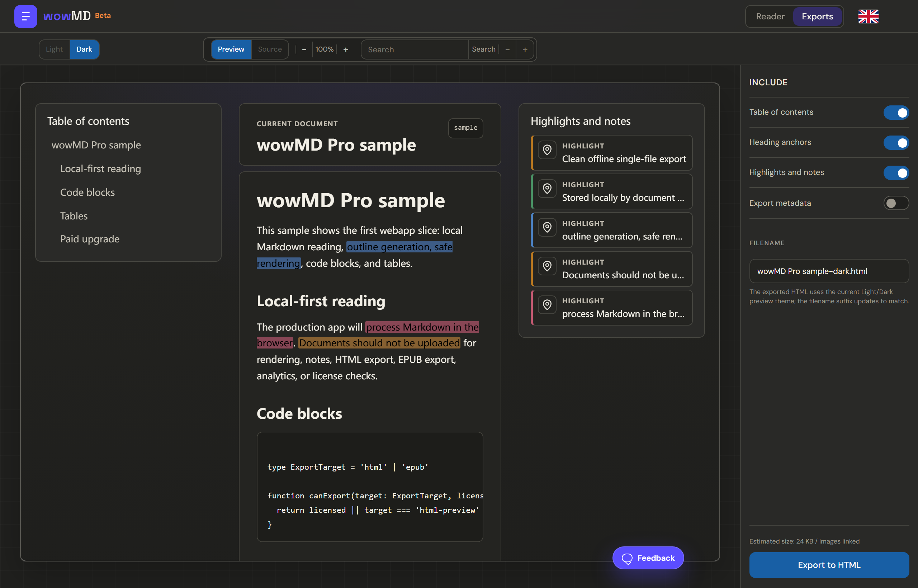Edit the filename field wowMD Pro sample-dark.html

coord(829,271)
